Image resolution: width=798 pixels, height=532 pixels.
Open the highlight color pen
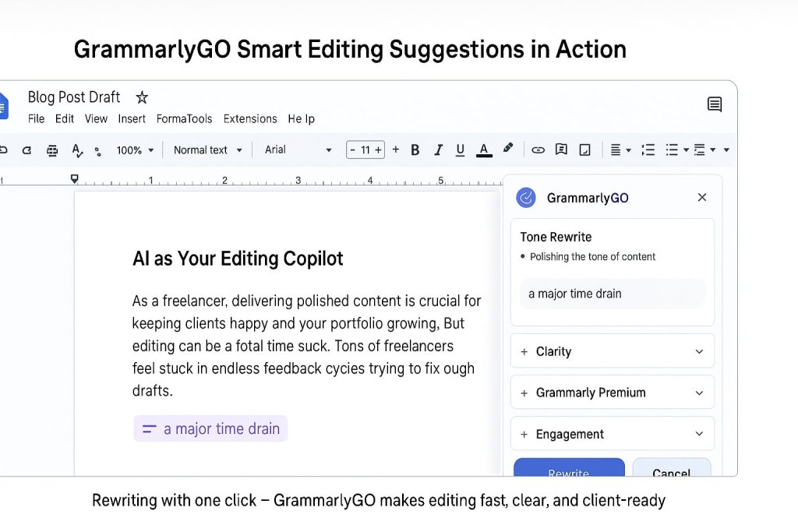click(x=507, y=148)
